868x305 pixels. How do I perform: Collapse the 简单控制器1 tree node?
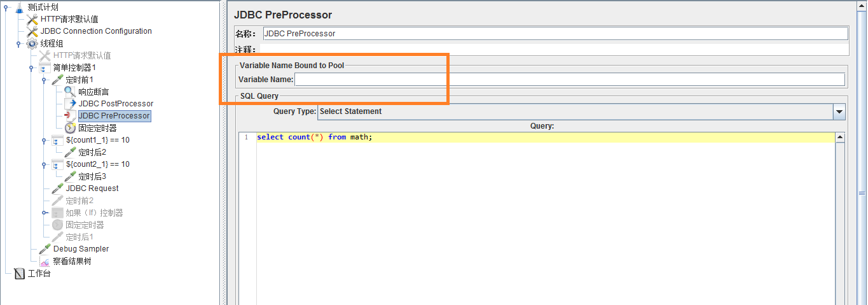31,67
